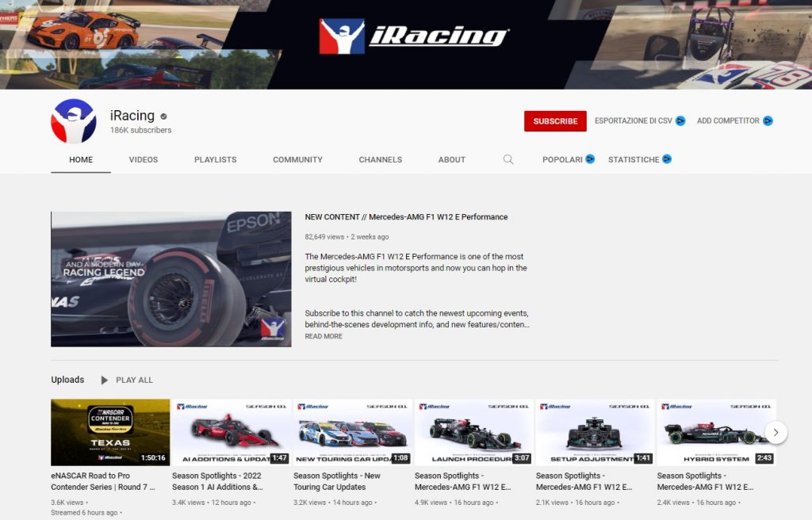Open the Hybrid System video thumbnail
Image resolution: width=812 pixels, height=520 pixels.
tap(716, 433)
